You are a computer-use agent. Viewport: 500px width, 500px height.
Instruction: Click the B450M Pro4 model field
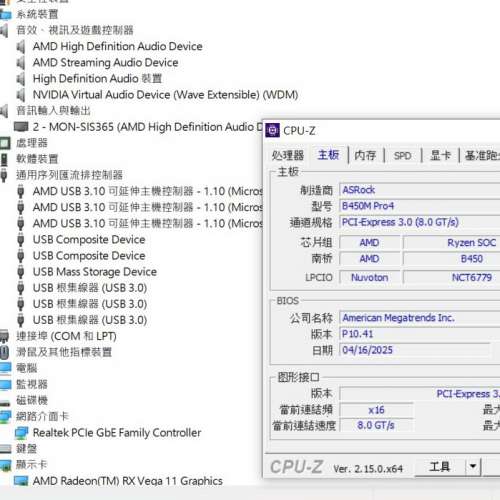point(420,206)
